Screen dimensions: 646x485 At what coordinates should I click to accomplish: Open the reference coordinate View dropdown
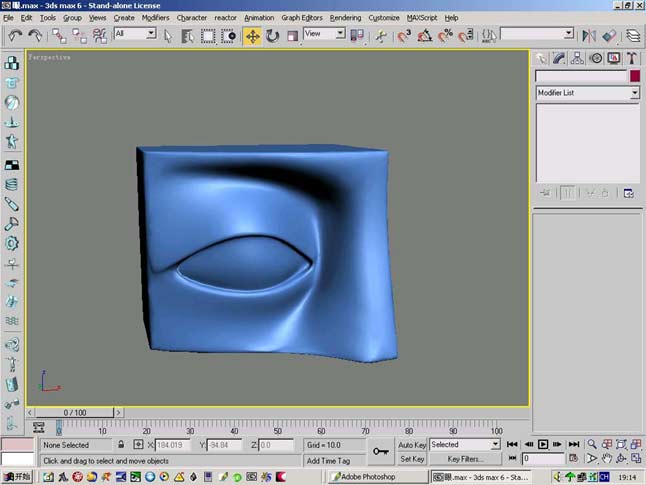pyautogui.click(x=324, y=33)
